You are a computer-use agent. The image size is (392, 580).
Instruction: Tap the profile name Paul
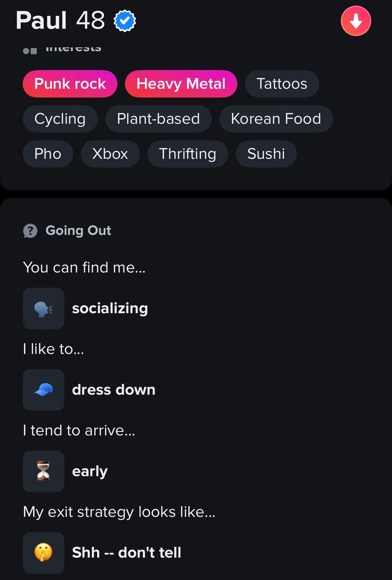click(x=41, y=21)
